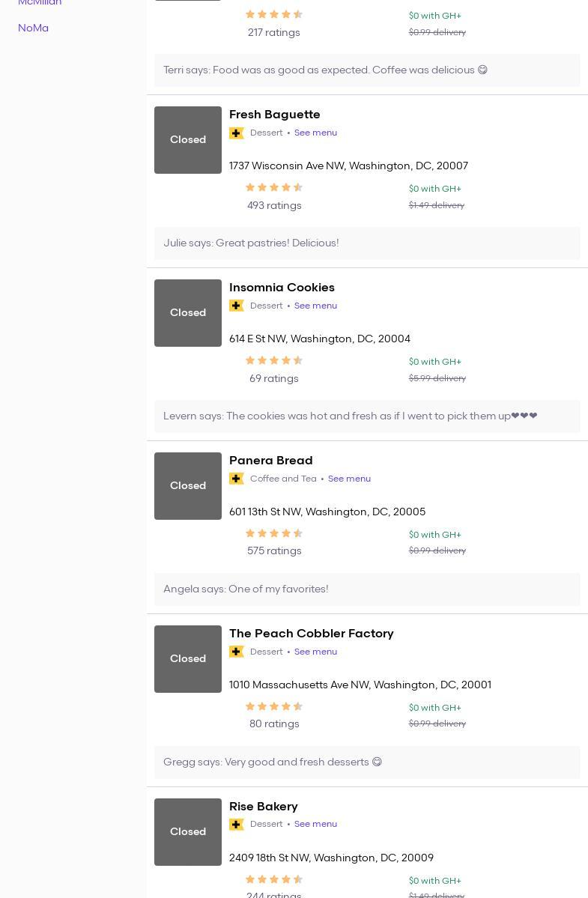Click Closed thumbnail for Insomnia Cookies
This screenshot has height=898, width=588.
pyautogui.click(x=188, y=313)
